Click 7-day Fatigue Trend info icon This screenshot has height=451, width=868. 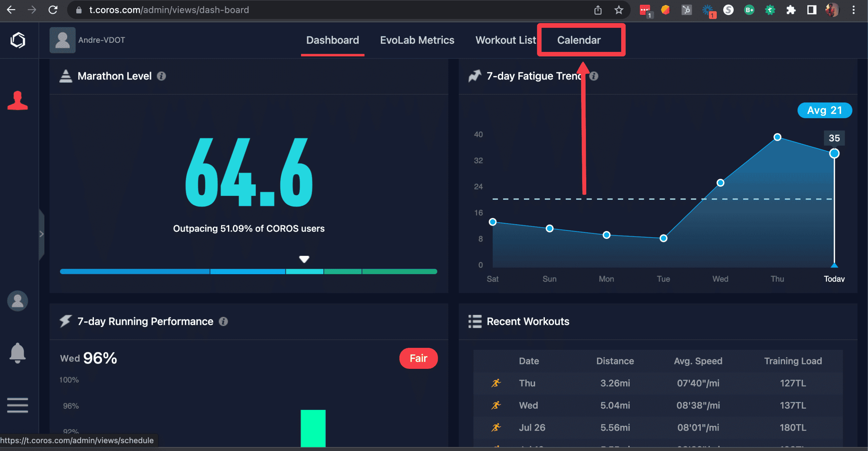(594, 76)
